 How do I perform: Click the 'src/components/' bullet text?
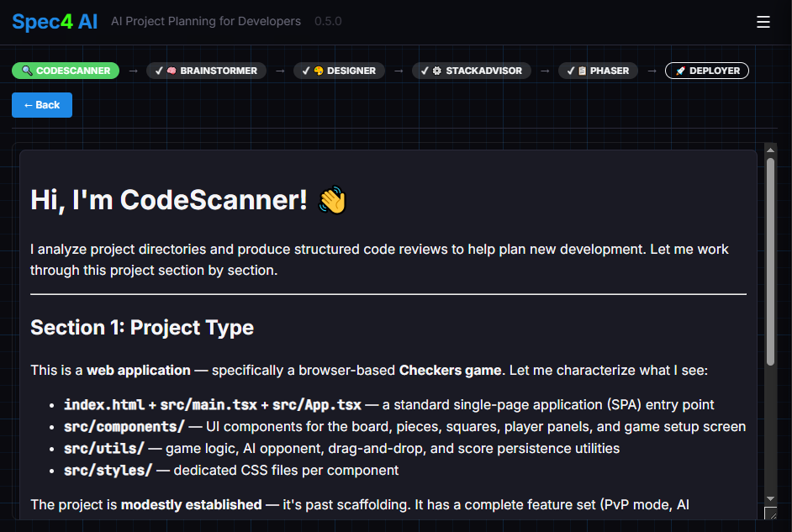[124, 426]
